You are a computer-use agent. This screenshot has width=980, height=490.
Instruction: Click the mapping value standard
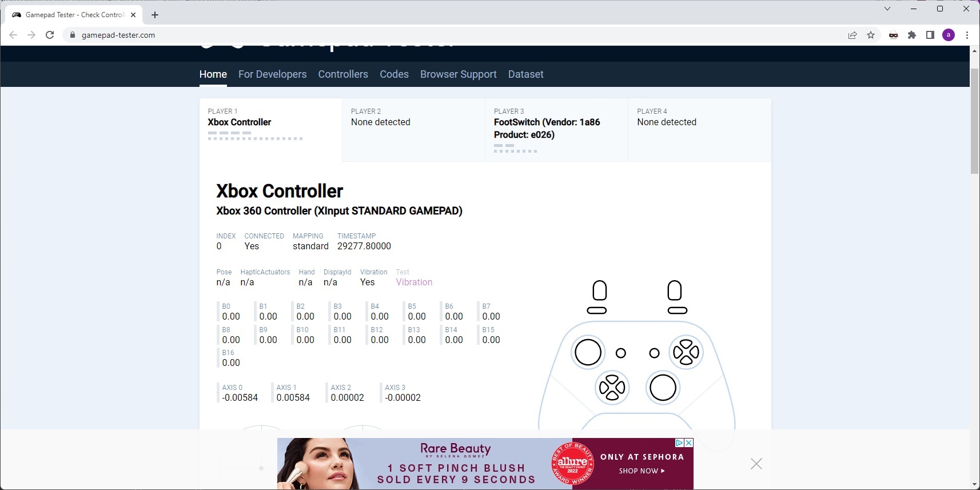[310, 246]
